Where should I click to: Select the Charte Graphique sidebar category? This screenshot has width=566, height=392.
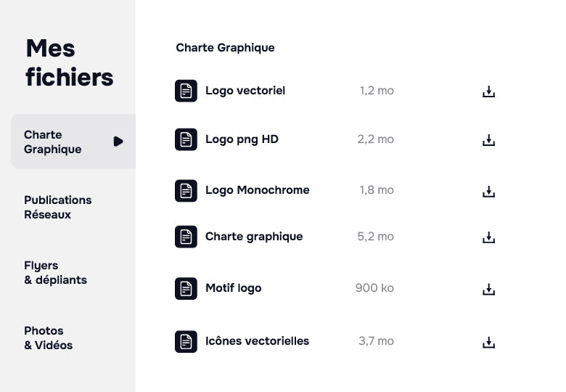click(53, 142)
